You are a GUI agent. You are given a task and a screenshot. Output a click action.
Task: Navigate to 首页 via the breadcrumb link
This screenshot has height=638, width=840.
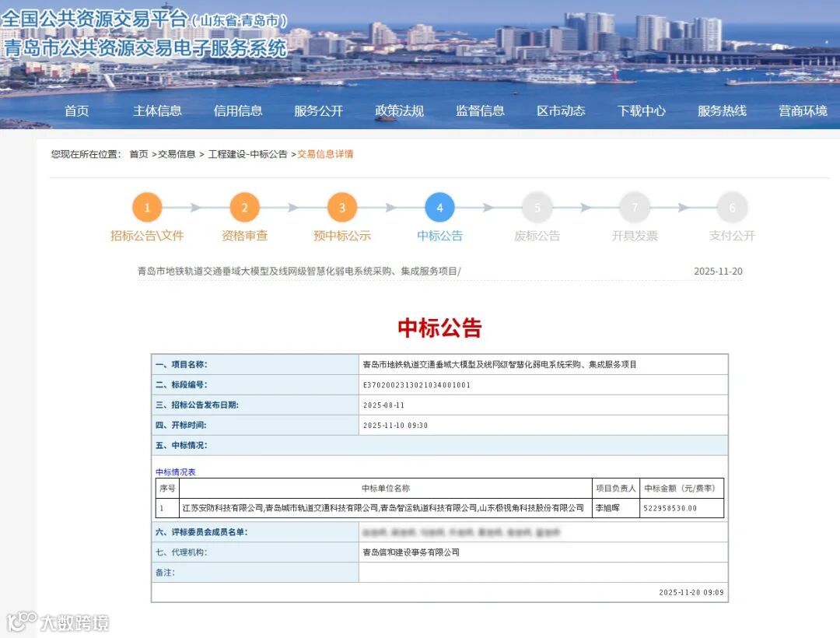coord(137,153)
